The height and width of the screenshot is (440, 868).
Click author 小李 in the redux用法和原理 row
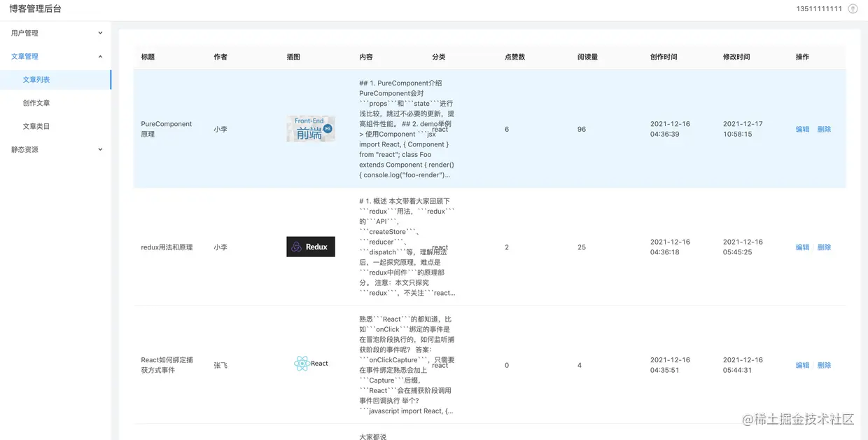[x=220, y=247]
